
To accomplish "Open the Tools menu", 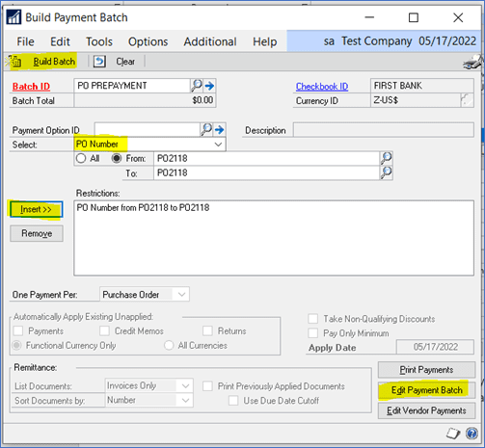I will [x=99, y=41].
